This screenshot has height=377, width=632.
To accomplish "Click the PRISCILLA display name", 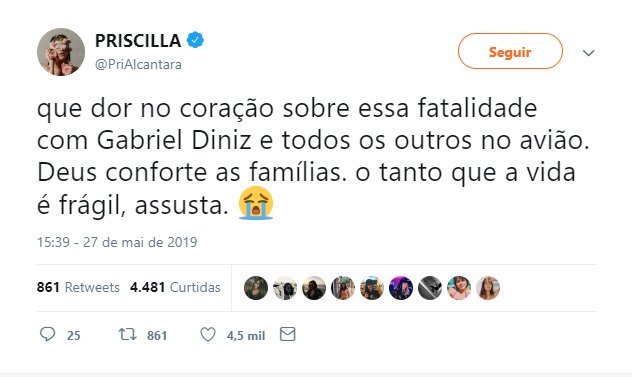I will click(x=138, y=40).
